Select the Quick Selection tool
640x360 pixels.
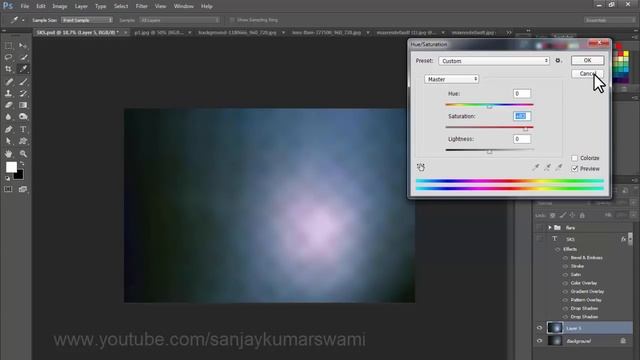pos(23,57)
